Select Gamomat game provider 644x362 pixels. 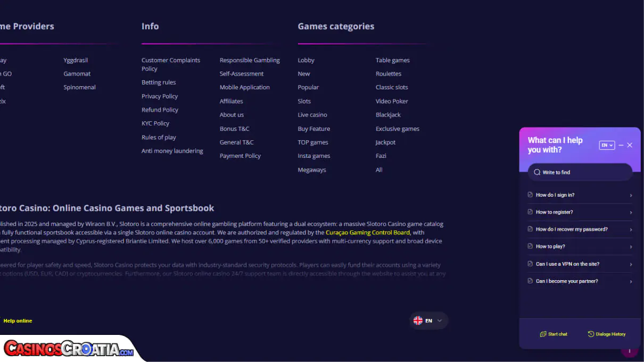[77, 74]
